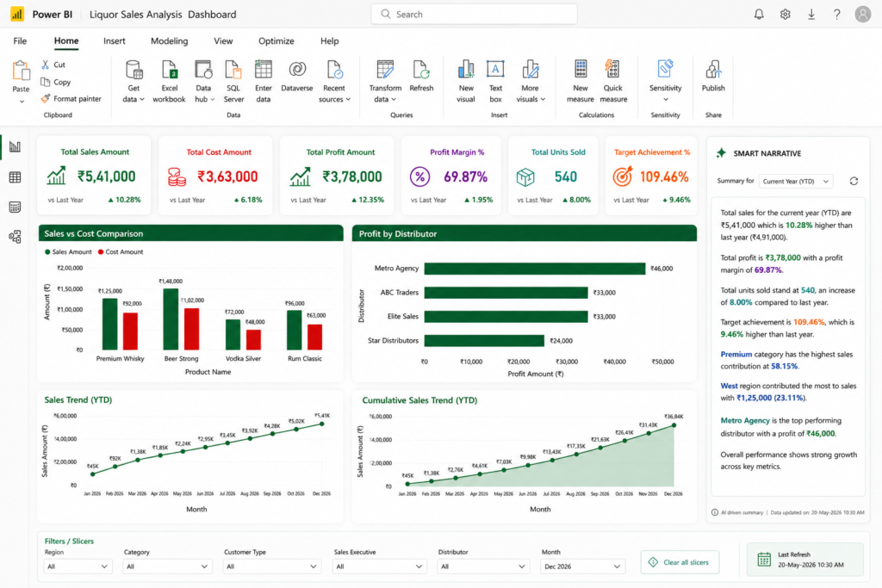This screenshot has width=882, height=588.
Task: Open the Month slicer dropdown
Action: [x=583, y=566]
